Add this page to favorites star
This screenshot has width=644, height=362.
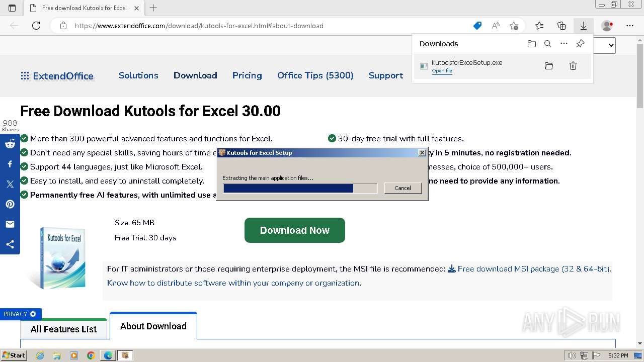[514, 26]
